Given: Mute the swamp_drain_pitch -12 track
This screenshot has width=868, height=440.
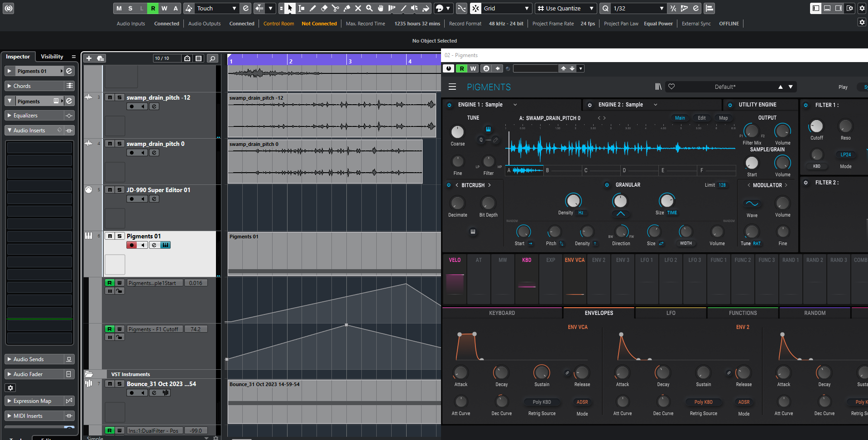Looking at the screenshot, I should point(110,97).
